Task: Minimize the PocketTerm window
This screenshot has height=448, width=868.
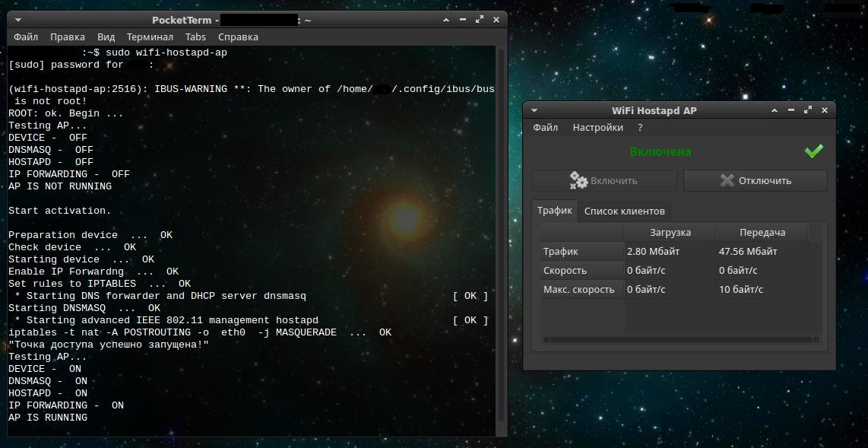Action: [x=463, y=20]
